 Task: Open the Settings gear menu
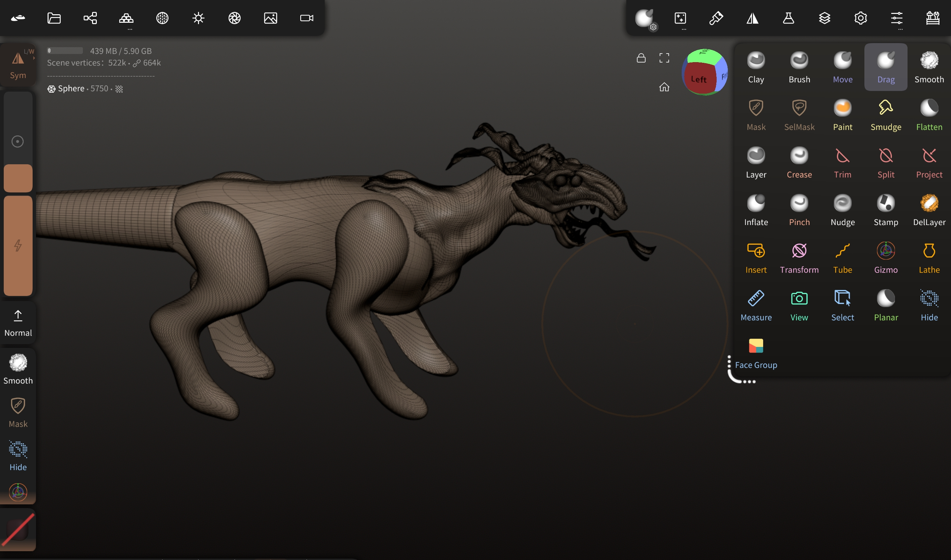(x=860, y=18)
